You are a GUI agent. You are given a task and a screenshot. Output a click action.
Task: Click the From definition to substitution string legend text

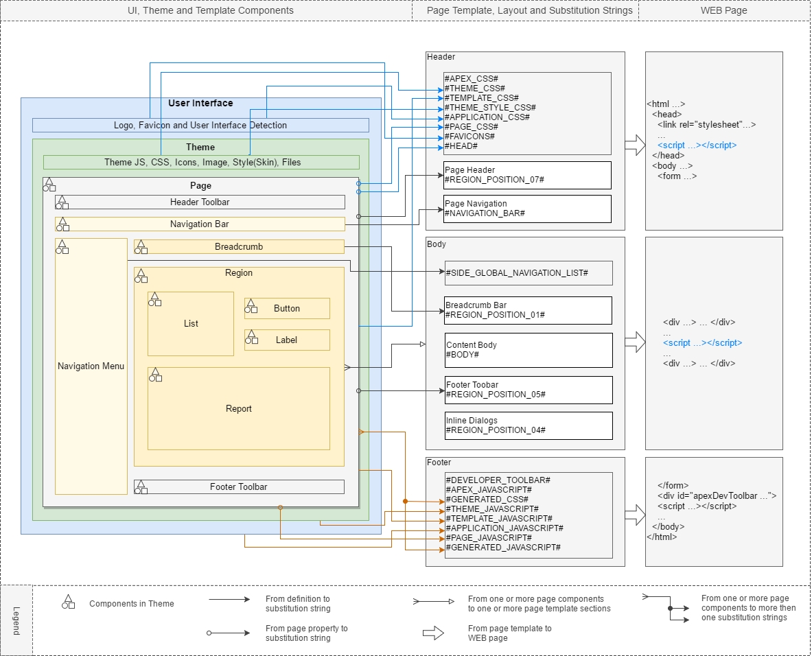298,604
